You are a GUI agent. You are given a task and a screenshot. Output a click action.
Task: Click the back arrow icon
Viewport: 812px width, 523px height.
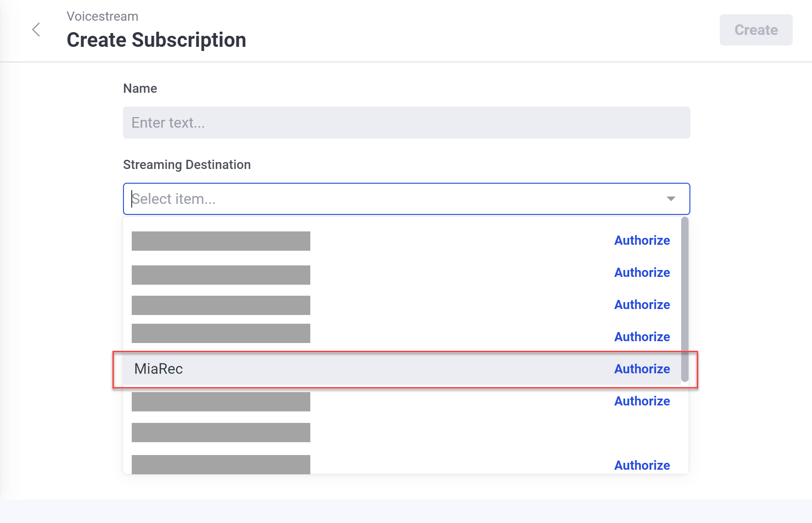tap(36, 30)
